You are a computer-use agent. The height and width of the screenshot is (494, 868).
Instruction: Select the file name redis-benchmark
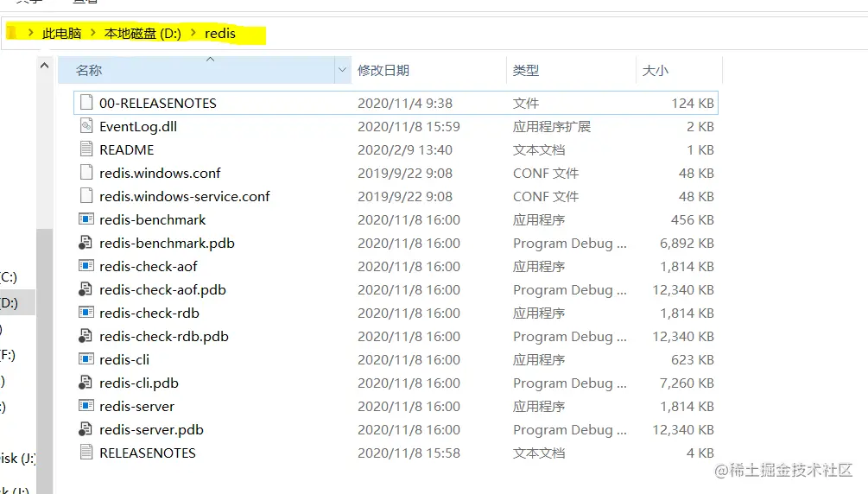[152, 219]
